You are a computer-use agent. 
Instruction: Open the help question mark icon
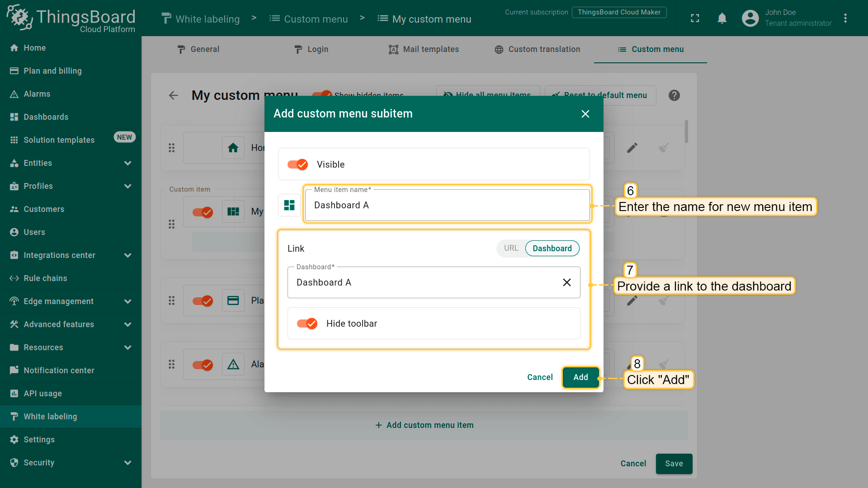[x=674, y=95]
